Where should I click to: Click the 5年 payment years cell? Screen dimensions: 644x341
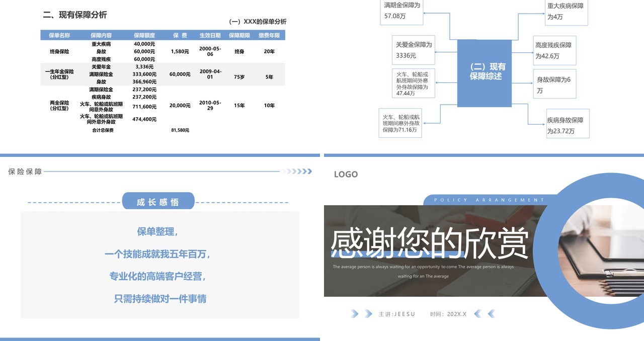(270, 77)
